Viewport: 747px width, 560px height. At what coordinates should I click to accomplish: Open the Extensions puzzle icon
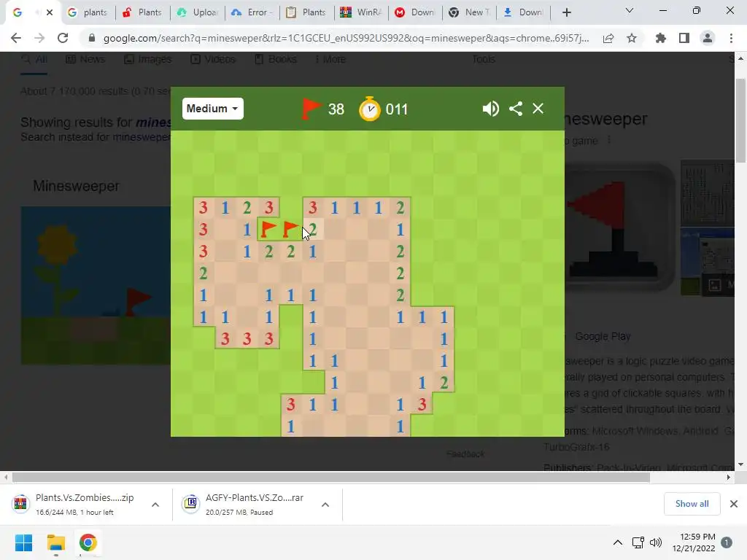click(661, 38)
